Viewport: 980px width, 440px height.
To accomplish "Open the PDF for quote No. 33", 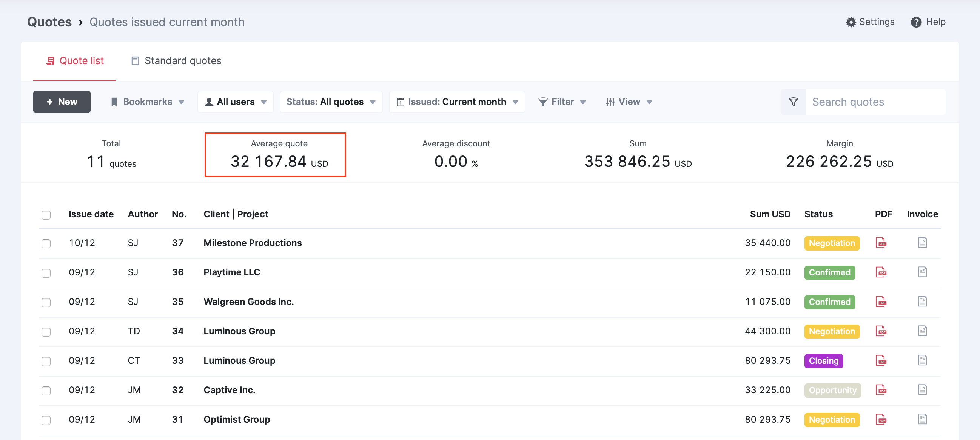I will coord(881,360).
